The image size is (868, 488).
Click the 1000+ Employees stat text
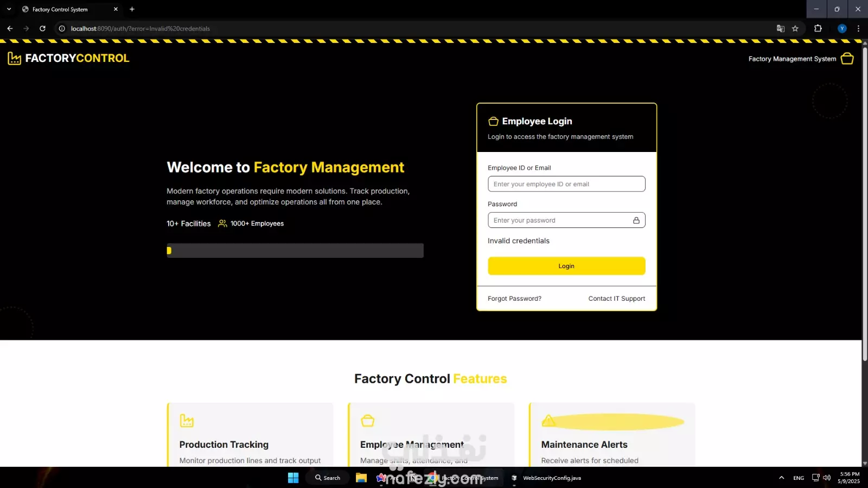[257, 224]
